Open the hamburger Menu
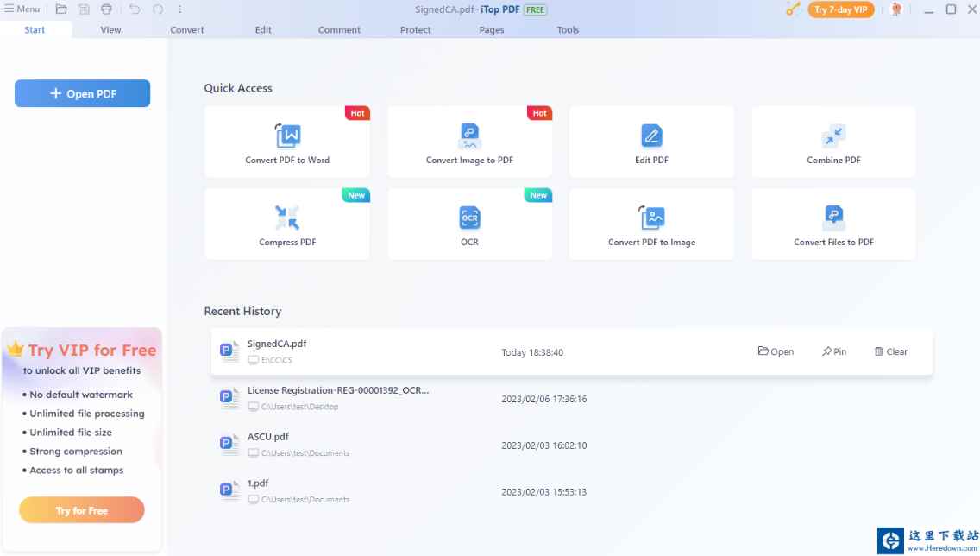 click(22, 9)
